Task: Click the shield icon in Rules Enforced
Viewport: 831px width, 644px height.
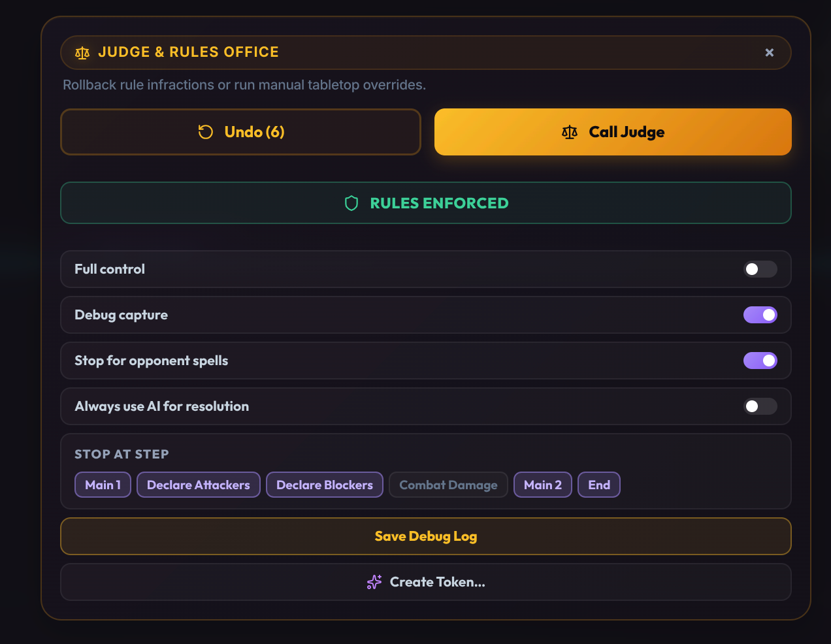Action: [351, 203]
